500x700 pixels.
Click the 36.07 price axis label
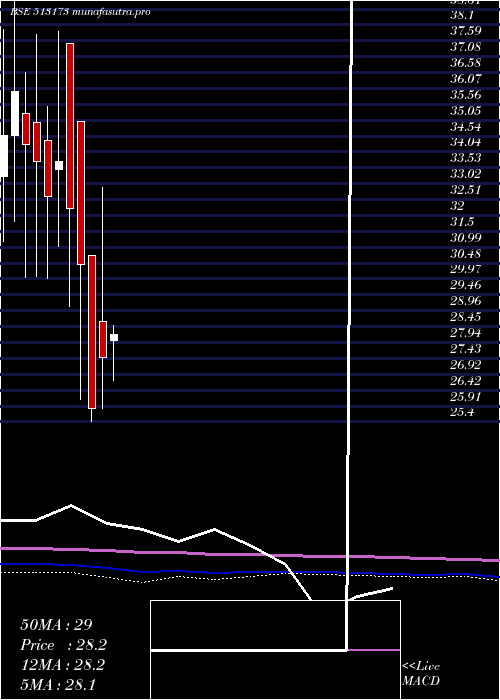tap(466, 79)
